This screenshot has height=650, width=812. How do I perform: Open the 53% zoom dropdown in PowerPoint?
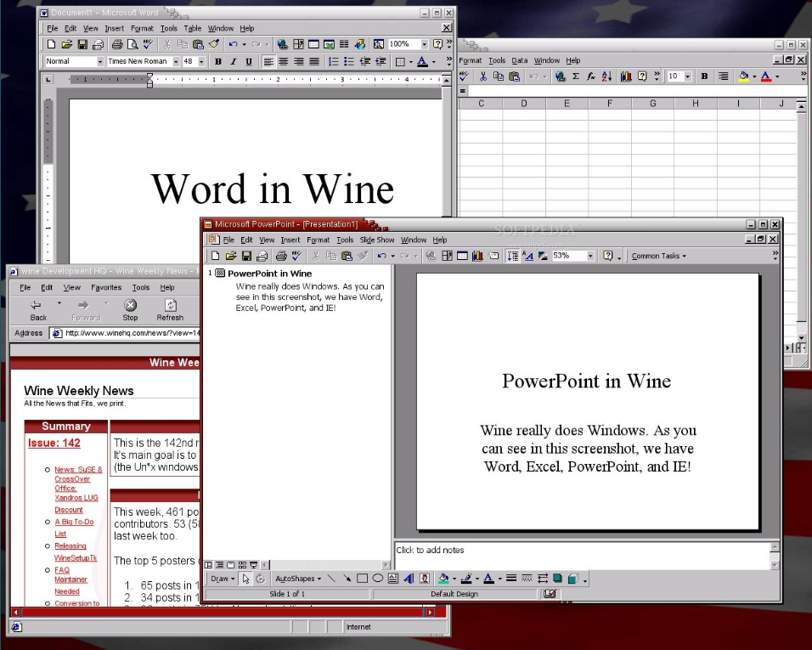tap(590, 256)
